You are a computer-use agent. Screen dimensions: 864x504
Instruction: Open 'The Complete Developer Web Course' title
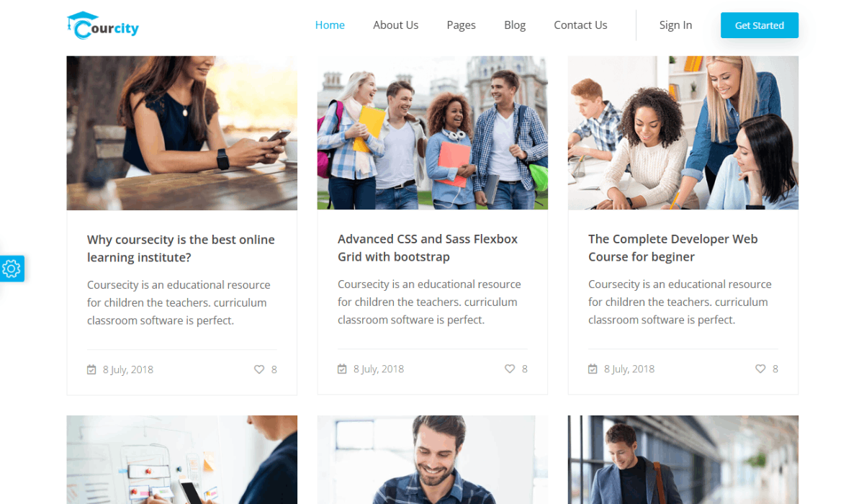[673, 248]
